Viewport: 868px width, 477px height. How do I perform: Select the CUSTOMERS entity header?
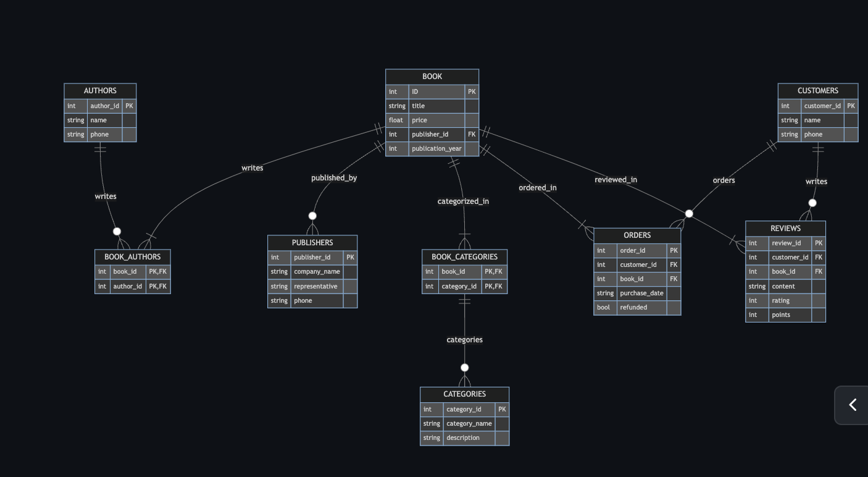coord(818,91)
